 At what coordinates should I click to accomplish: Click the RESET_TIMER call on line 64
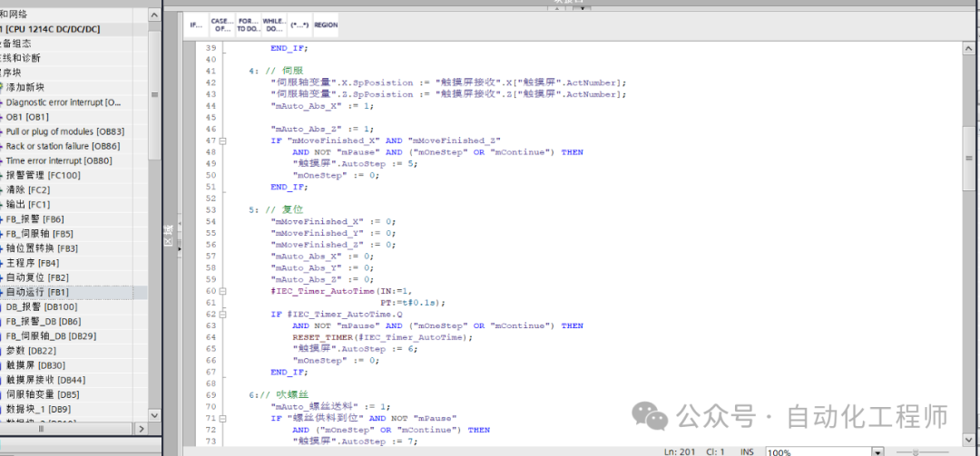pyautogui.click(x=383, y=337)
